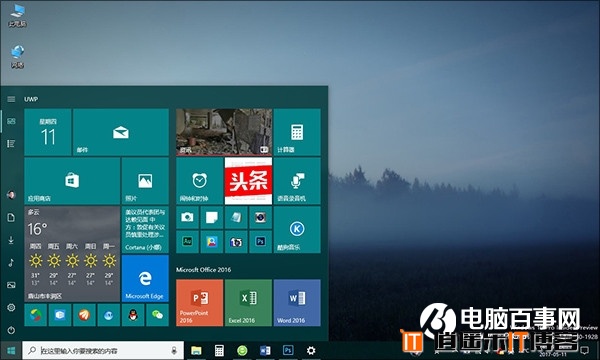Click the taskbar search box
The width and height of the screenshot is (600, 360).
pyautogui.click(x=103, y=350)
